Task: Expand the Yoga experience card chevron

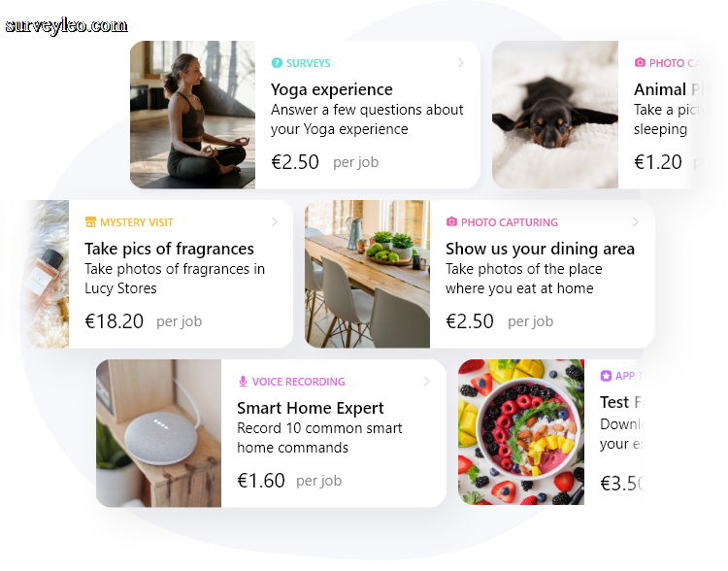Action: pyautogui.click(x=460, y=63)
